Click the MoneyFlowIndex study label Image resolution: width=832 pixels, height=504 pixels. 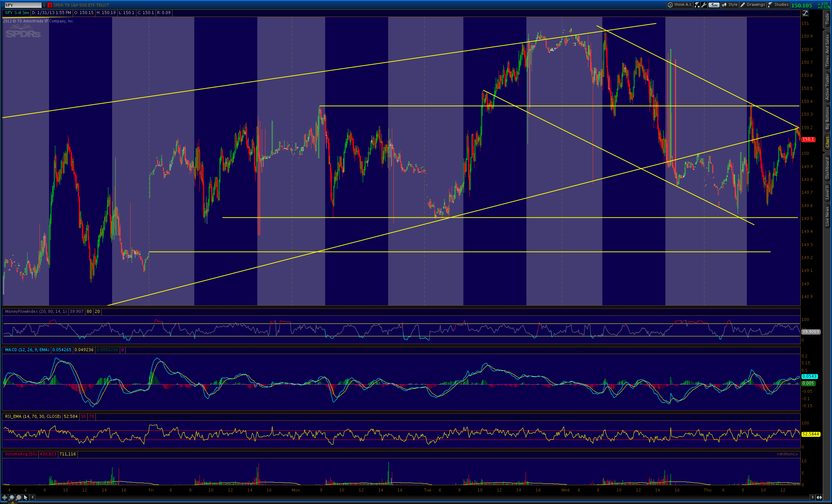coord(36,312)
